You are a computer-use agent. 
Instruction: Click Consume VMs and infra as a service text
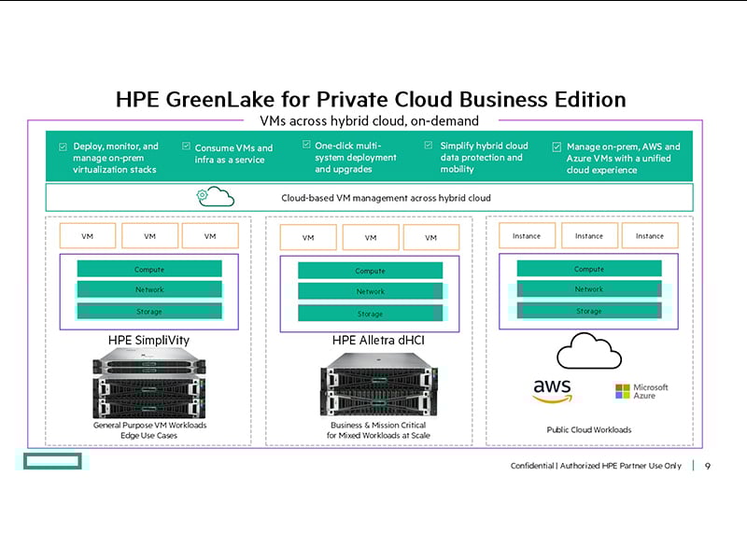click(233, 154)
